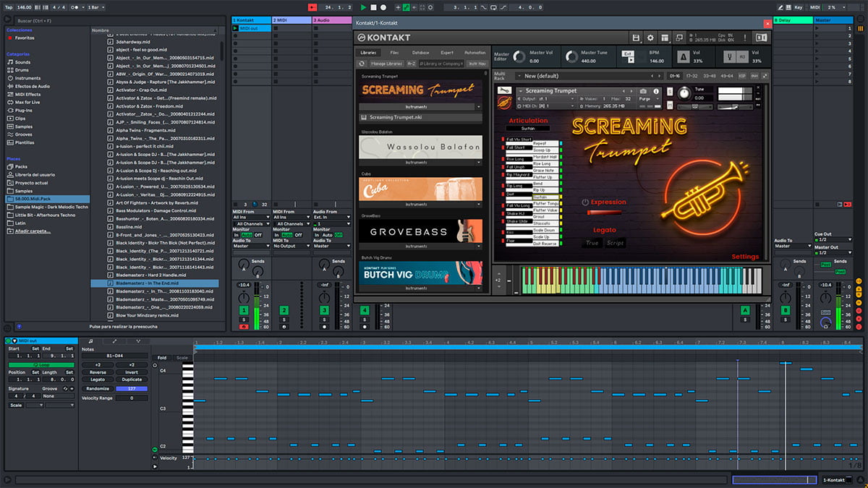This screenshot has width=868, height=488.
Task: Click the red arrangement overdub button
Action: point(313,7)
